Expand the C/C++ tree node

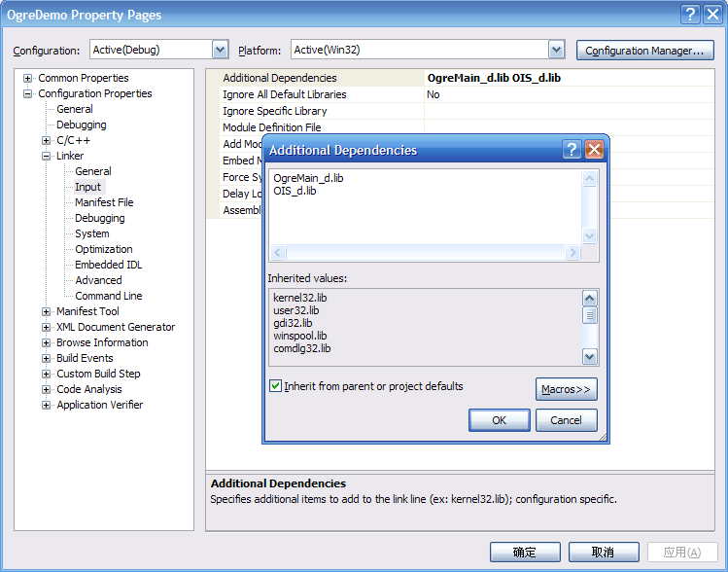(x=46, y=140)
